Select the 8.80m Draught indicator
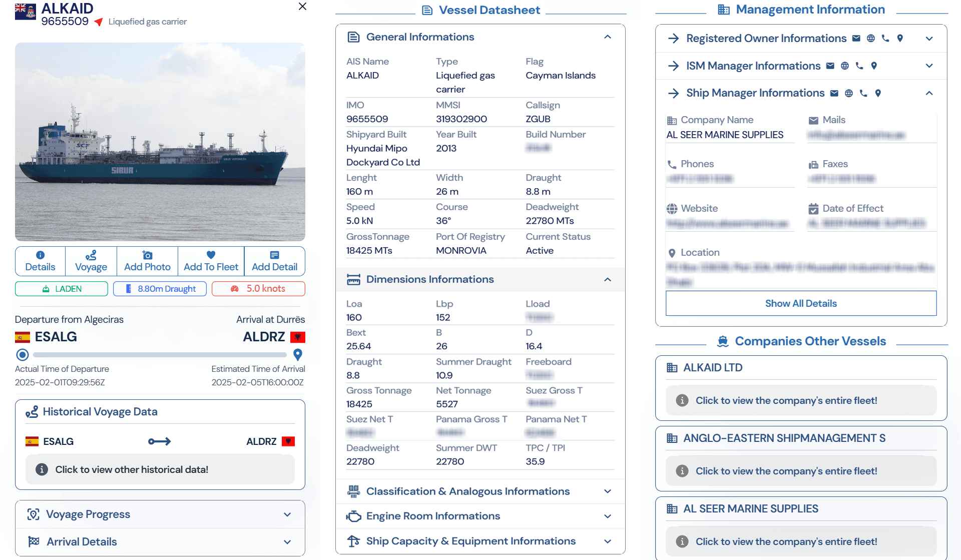Viewport: 961px width, 560px height. 159,288
